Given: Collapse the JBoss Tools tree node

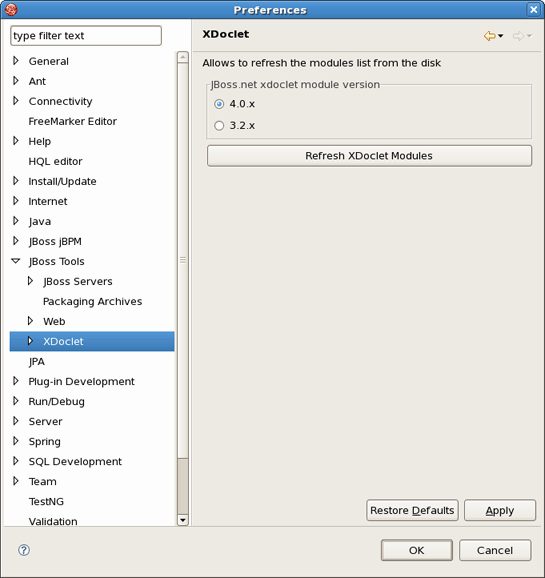Looking at the screenshot, I should (15, 261).
